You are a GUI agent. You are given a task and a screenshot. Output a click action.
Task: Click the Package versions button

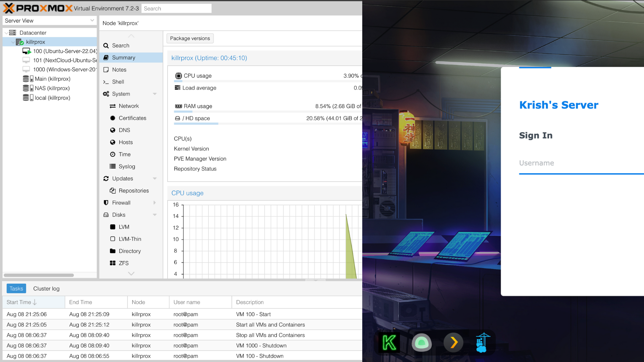coord(190,38)
